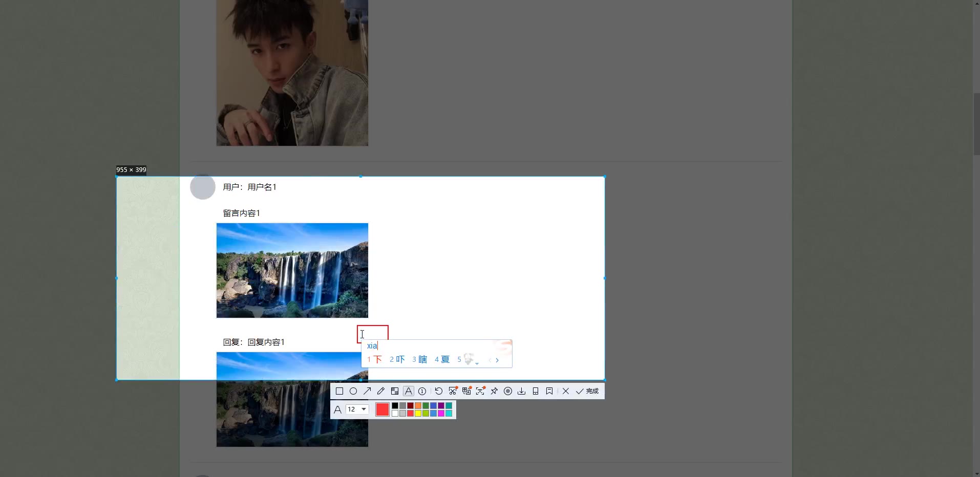
Task: Open the portrait photo of the man
Action: [x=292, y=73]
